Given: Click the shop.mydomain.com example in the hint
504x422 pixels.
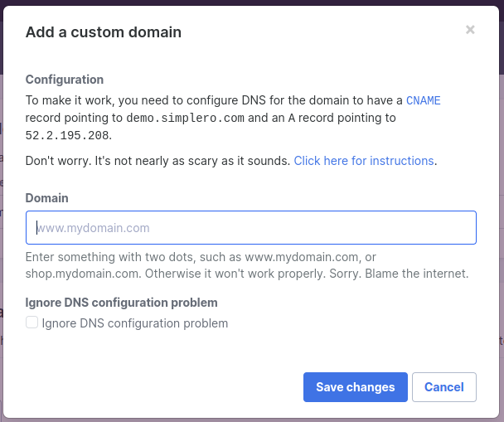Looking at the screenshot, I should (x=82, y=274).
